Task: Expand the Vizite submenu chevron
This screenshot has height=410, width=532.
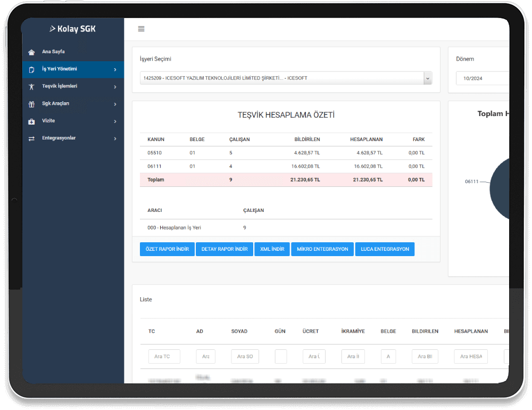Action: (115, 121)
